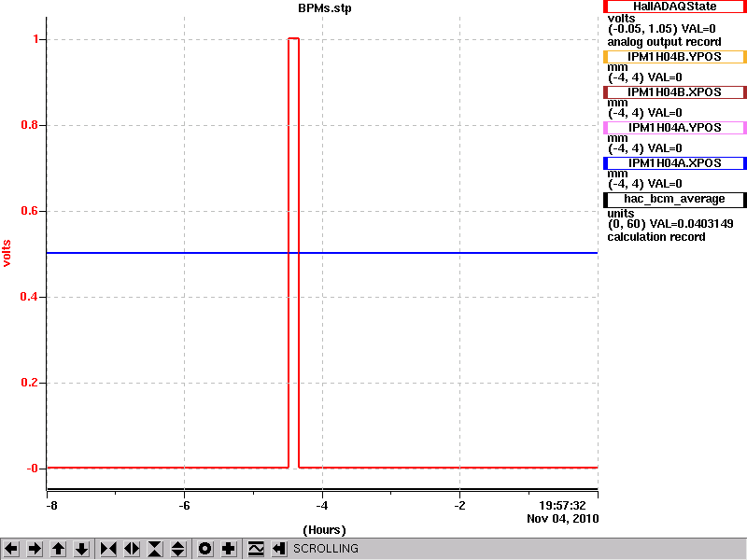Click the (Hours) x-axis label
This screenshot has height=560, width=747.
[x=324, y=530]
